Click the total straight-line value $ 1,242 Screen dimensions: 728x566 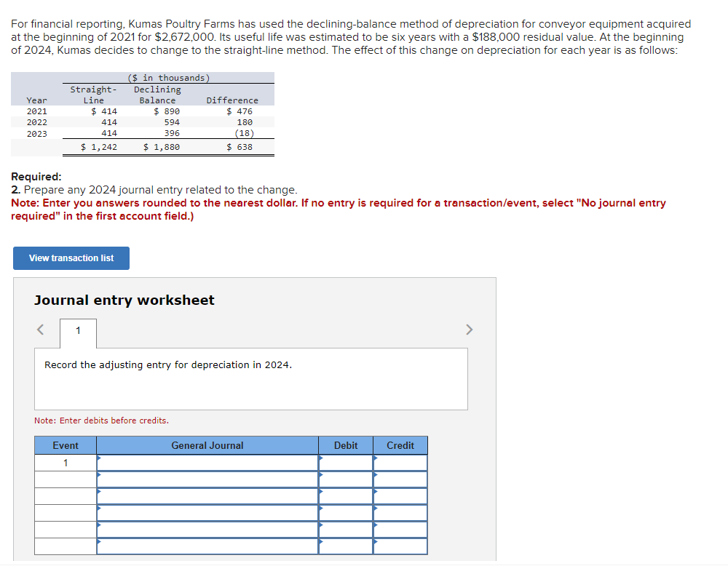99,147
